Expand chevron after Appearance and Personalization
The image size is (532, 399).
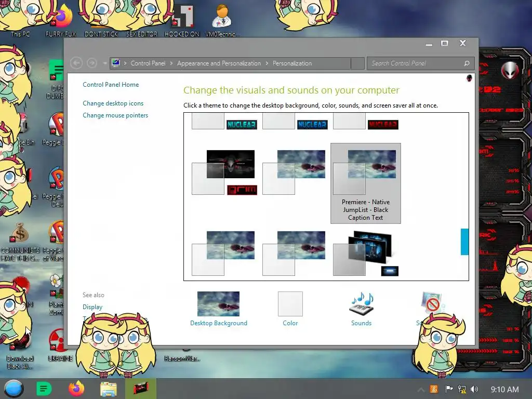tap(267, 63)
